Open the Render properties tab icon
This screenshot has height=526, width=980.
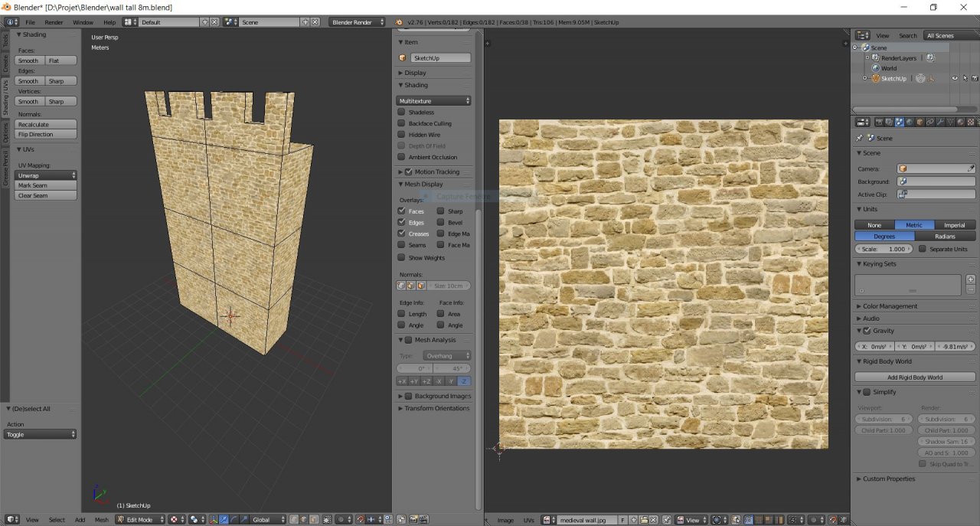(x=879, y=122)
